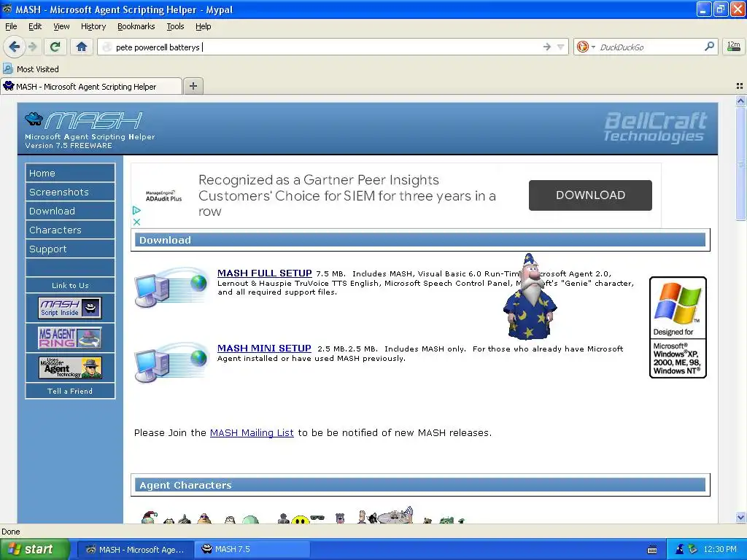Image resolution: width=747 pixels, height=560 pixels.
Task: Click the MASH Script Inside badge
Action: pyautogui.click(x=69, y=308)
